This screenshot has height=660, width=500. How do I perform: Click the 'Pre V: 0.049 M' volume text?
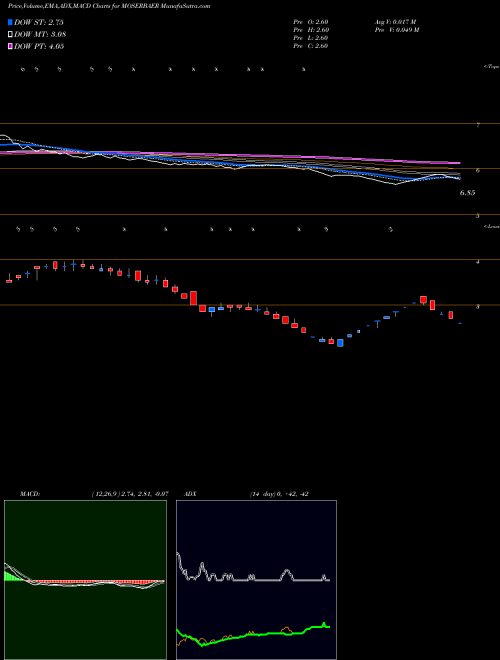pos(397,30)
